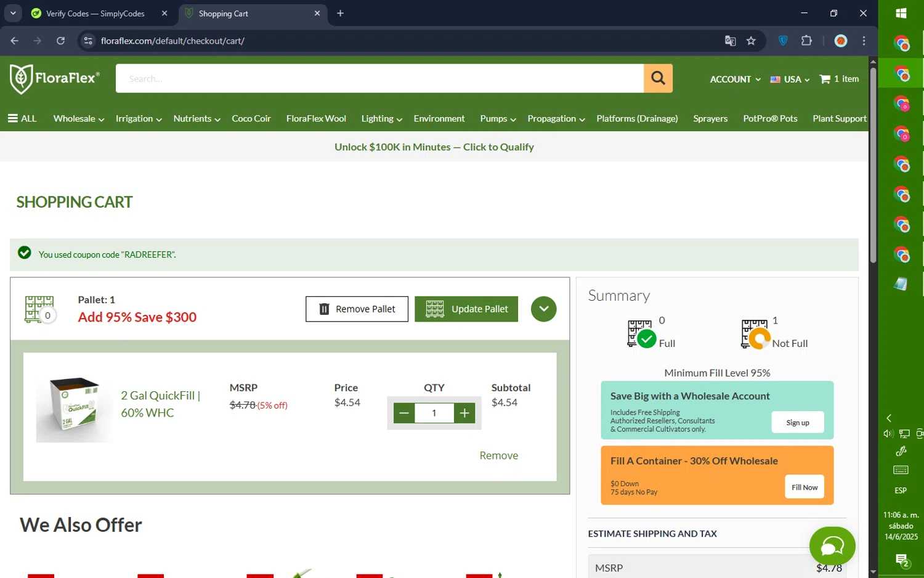Click Remove Pallet button
The image size is (924, 578).
coord(357,309)
